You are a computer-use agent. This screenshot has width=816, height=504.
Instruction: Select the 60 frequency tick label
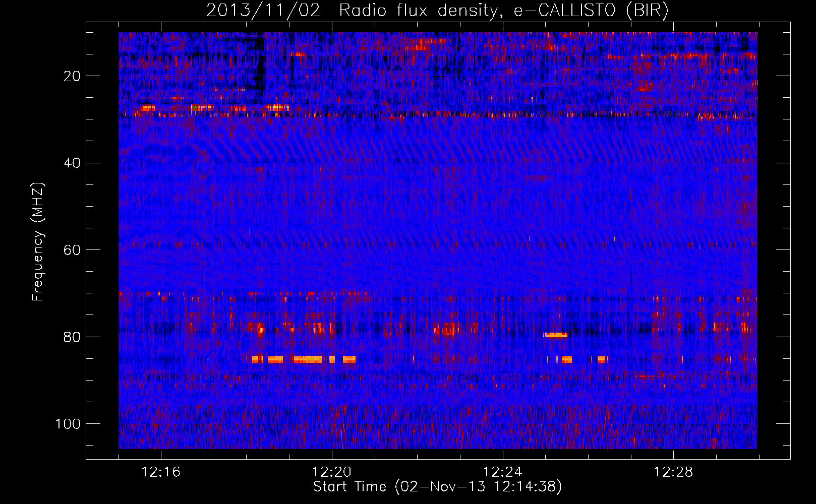click(72, 250)
